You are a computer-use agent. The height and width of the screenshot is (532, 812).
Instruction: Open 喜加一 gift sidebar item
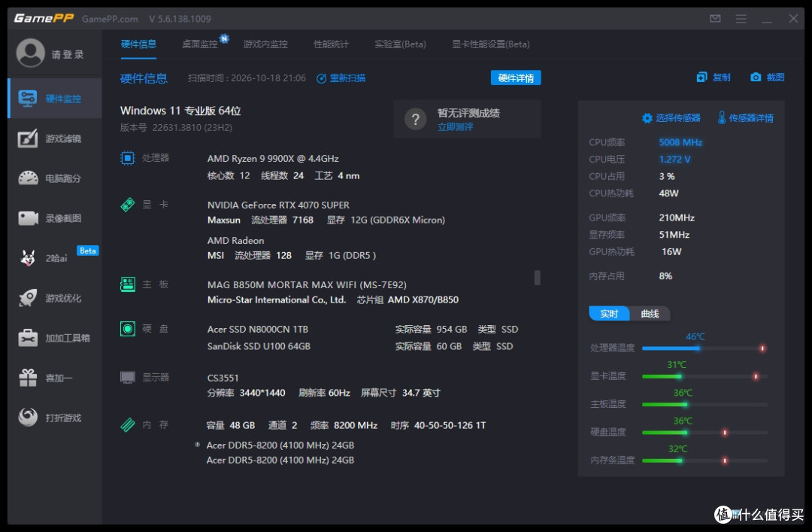click(x=55, y=378)
